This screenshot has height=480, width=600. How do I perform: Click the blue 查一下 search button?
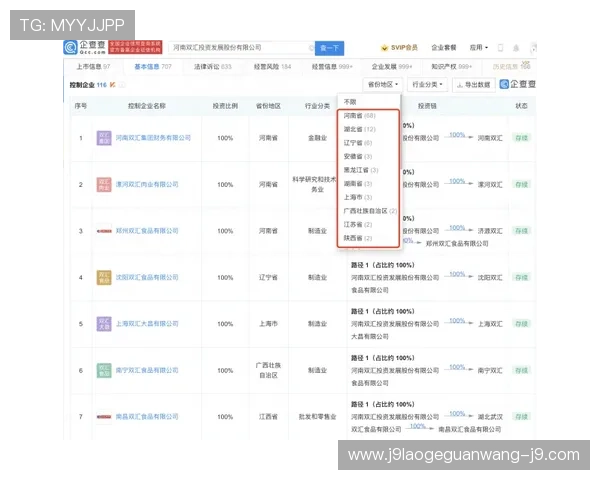pyautogui.click(x=329, y=48)
